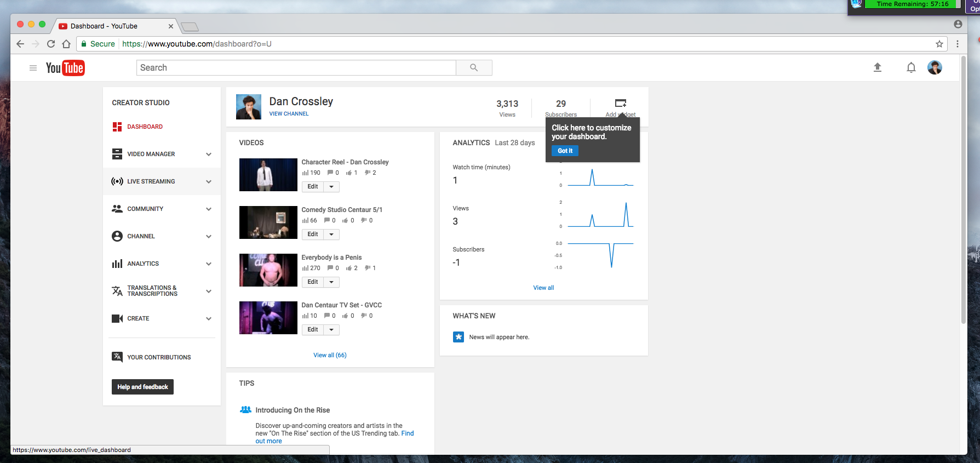This screenshot has height=463, width=980.
Task: Open Edit dropdown for Dan Centaur TV Set
Action: (x=331, y=330)
